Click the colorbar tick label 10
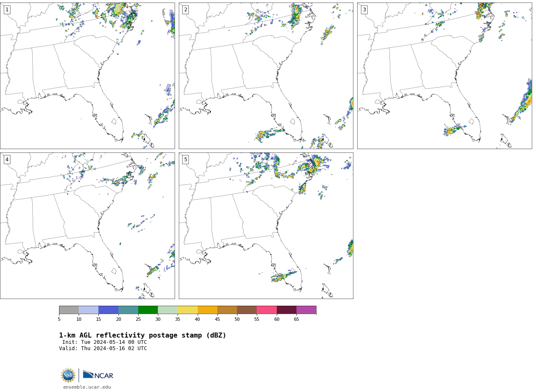 79,320
